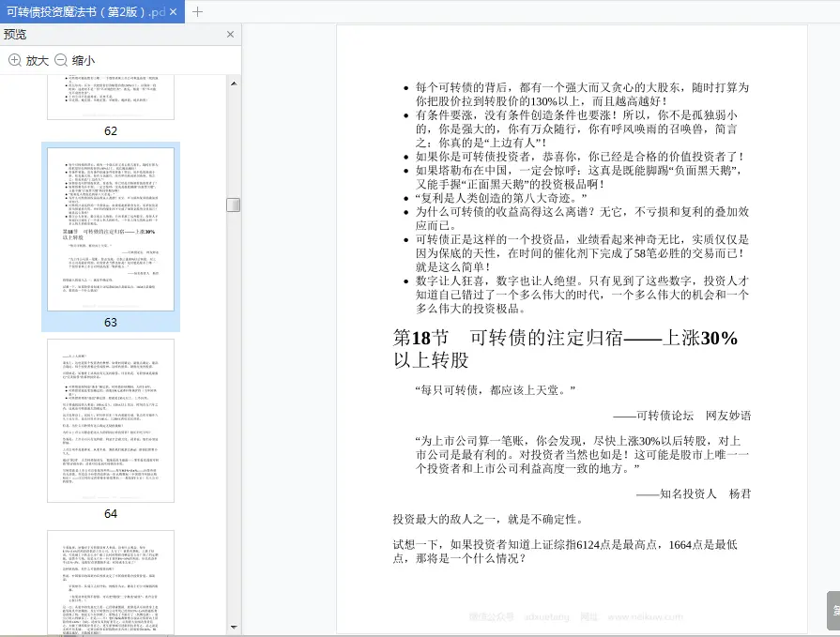Click attribution ——知名投资人 杨君

pyautogui.click(x=694, y=493)
